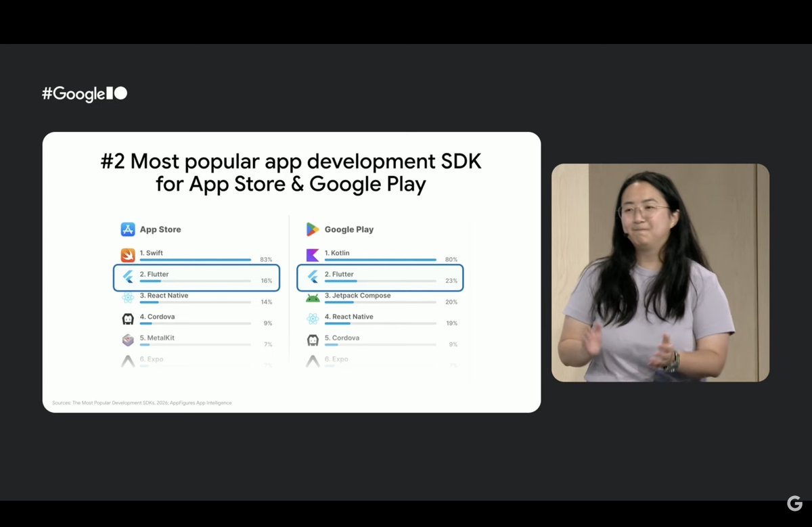
Task: Click the slide headline "#2 Most popular app development SDK"
Action: click(291, 162)
